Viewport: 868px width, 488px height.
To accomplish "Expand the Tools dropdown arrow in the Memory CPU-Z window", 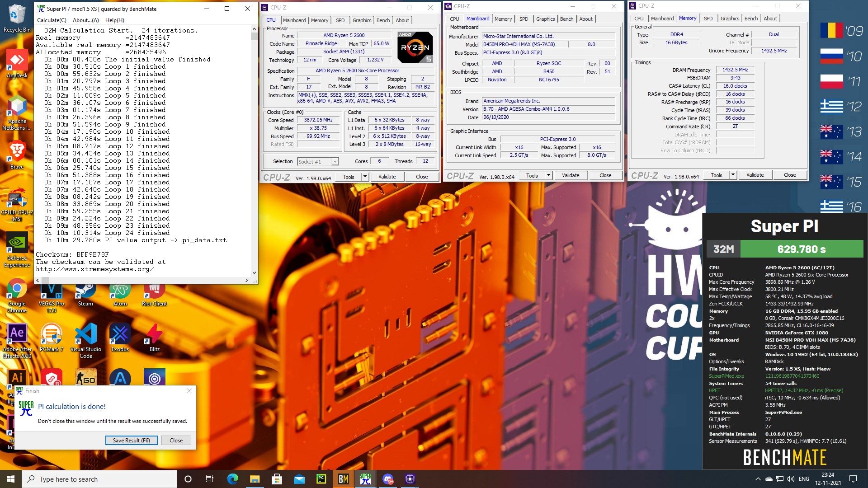I will [x=733, y=175].
